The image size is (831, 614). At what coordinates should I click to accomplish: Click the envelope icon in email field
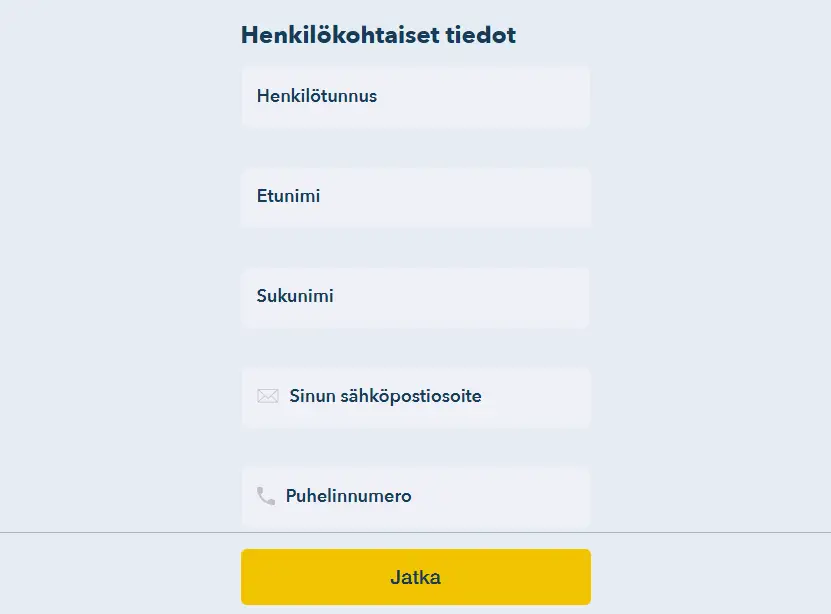(x=267, y=396)
